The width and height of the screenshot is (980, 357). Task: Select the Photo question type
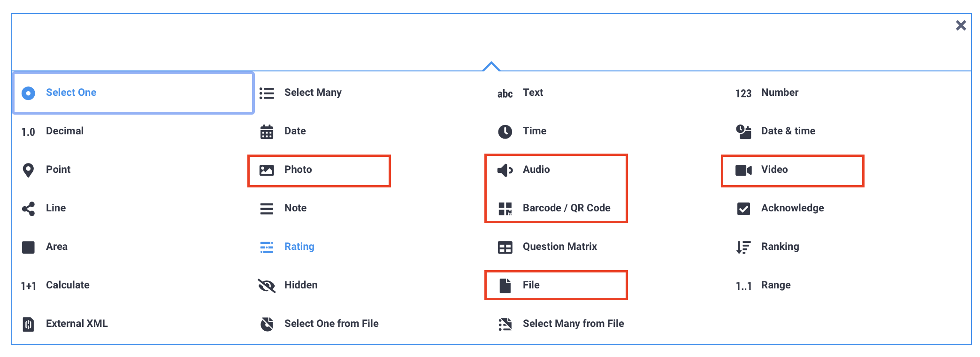point(298,170)
